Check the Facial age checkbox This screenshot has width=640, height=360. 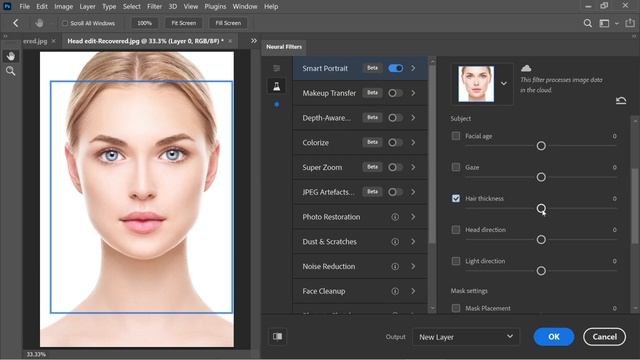coord(456,136)
